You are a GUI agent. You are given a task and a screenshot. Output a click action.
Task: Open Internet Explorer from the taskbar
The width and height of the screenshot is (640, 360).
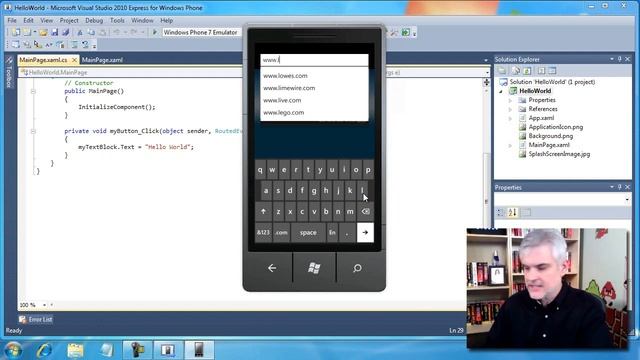[44, 350]
